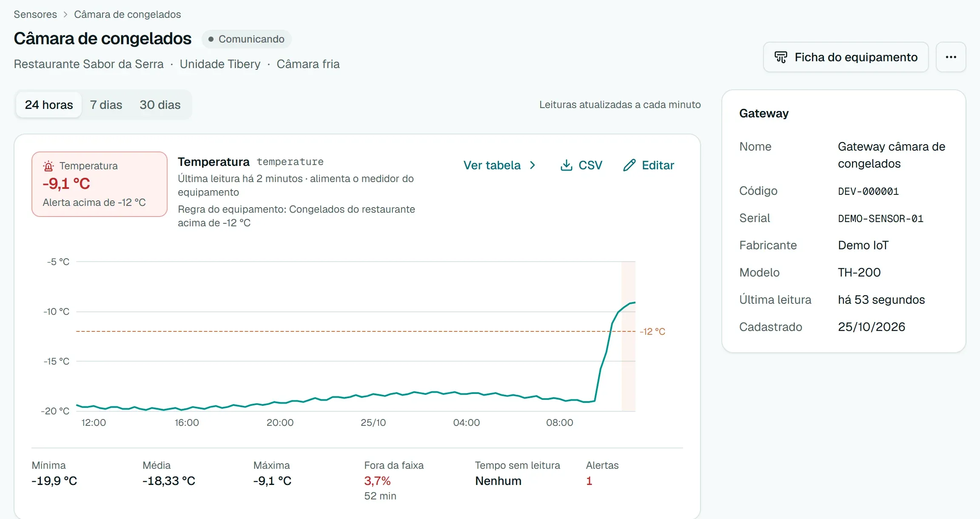Click the DEMO-SENSOR-01 serial value
980x519 pixels.
pyautogui.click(x=880, y=219)
